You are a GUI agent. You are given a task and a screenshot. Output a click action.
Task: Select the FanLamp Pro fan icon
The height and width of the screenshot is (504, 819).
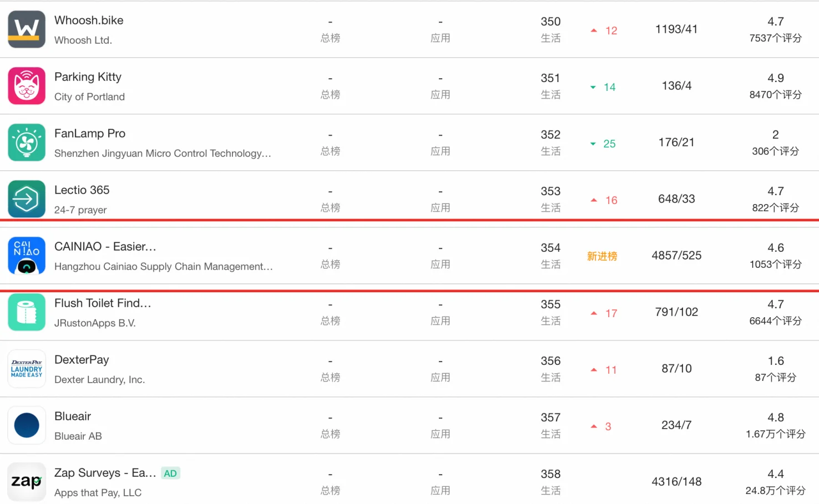(x=27, y=142)
